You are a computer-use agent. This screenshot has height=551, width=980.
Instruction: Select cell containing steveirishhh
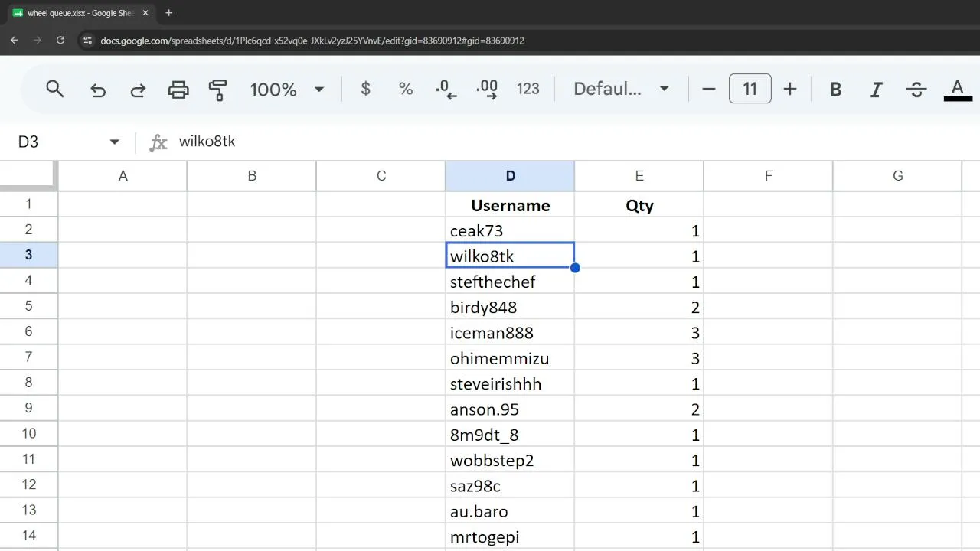pos(510,383)
